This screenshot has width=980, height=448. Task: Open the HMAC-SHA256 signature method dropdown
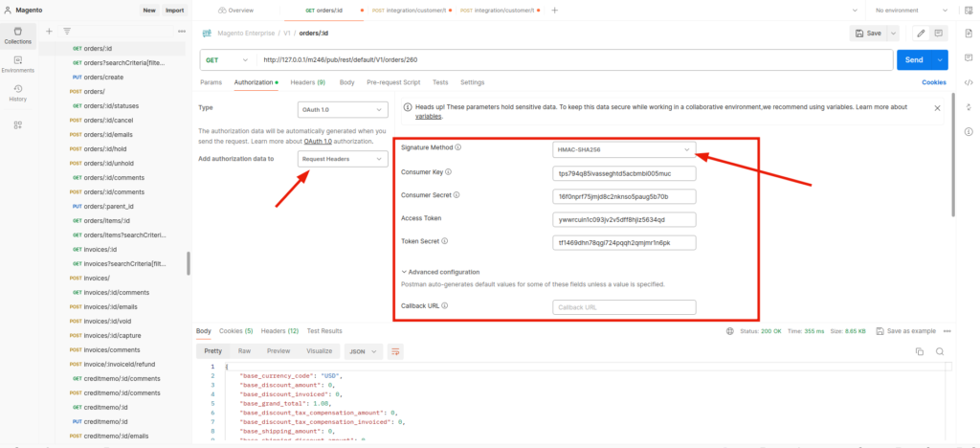click(x=624, y=149)
